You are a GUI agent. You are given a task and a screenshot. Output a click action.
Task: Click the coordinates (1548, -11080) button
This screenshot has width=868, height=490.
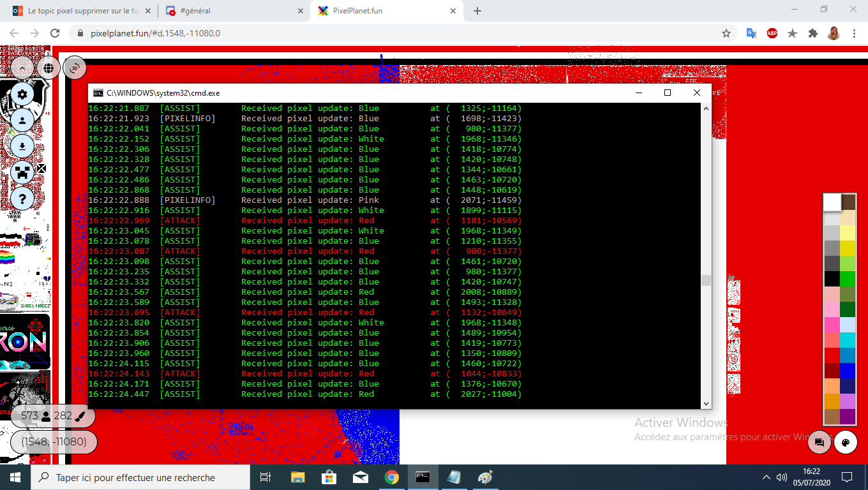click(54, 442)
